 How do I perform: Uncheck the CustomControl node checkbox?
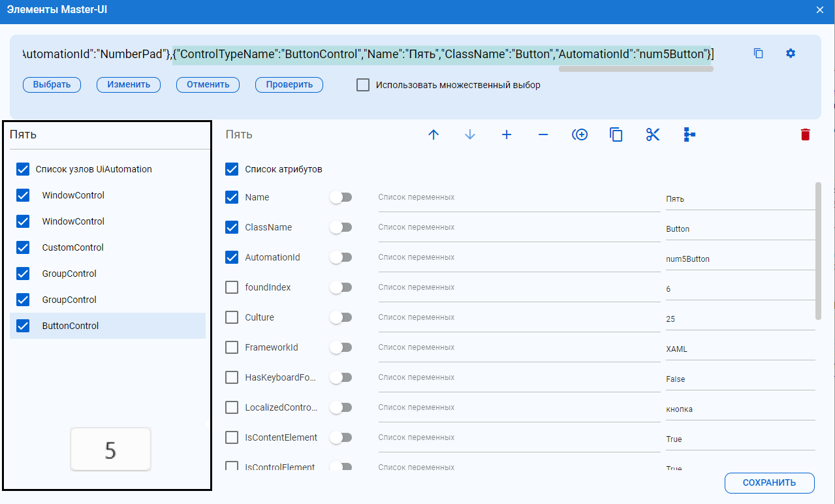pyautogui.click(x=23, y=247)
